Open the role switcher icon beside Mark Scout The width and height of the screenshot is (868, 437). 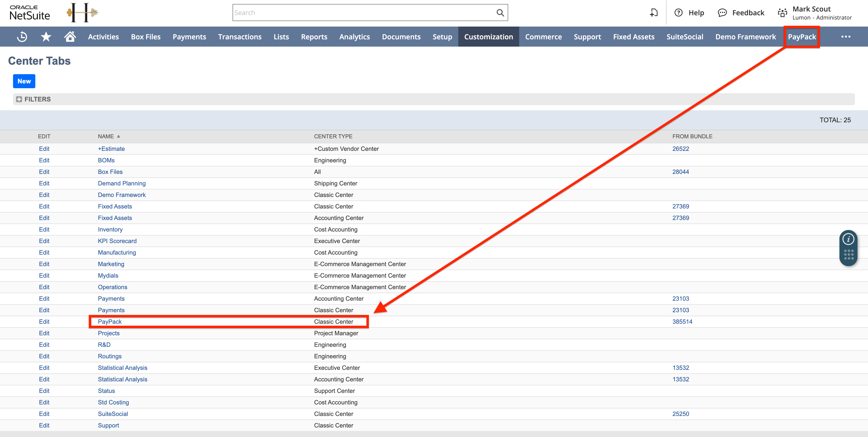coord(782,13)
